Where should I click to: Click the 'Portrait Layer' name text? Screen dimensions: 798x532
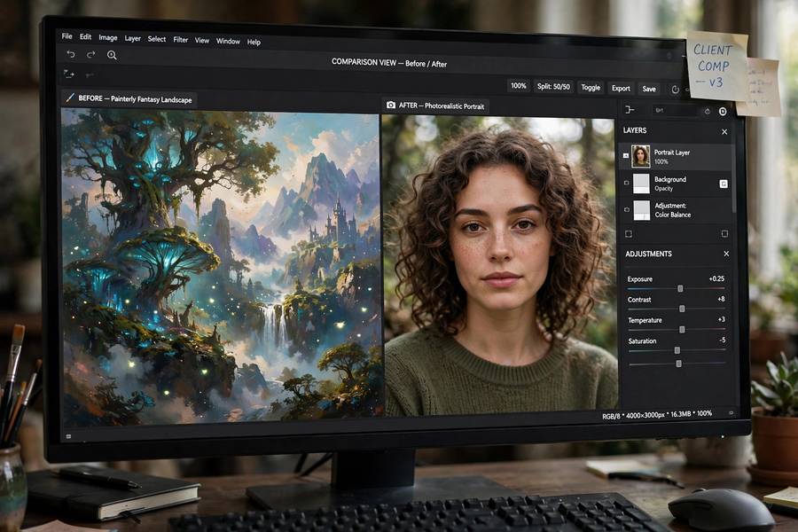672,153
